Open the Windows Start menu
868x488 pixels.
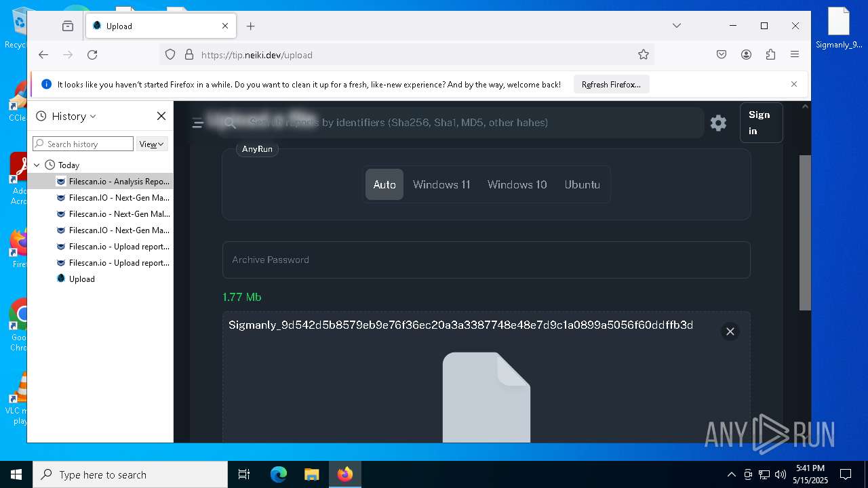16,474
